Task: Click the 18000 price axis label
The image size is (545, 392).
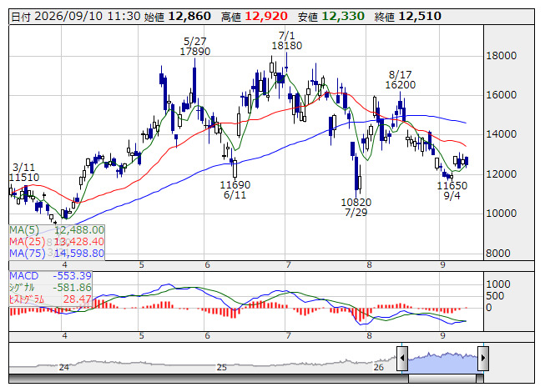Action: tap(502, 56)
